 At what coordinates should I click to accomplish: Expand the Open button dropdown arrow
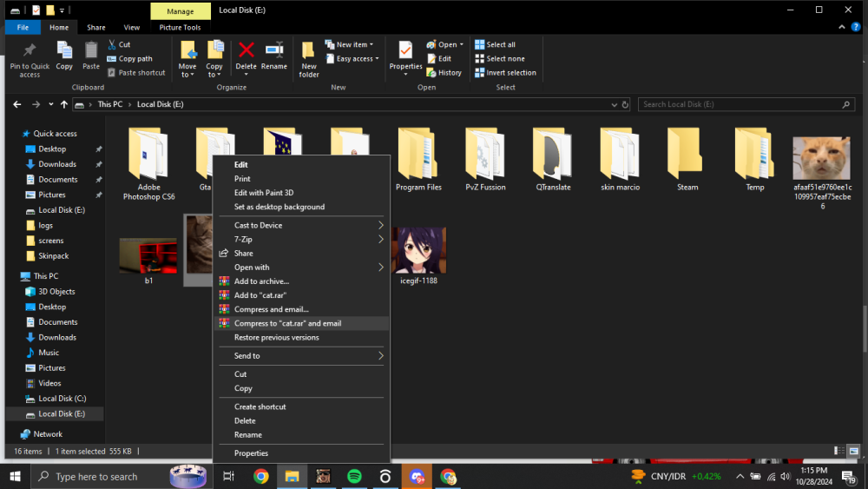[x=462, y=44]
